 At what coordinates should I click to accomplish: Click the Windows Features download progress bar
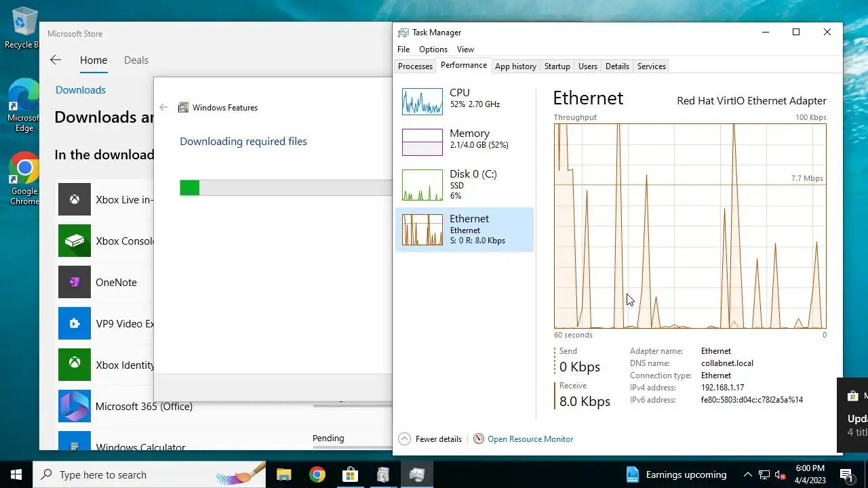coord(285,188)
